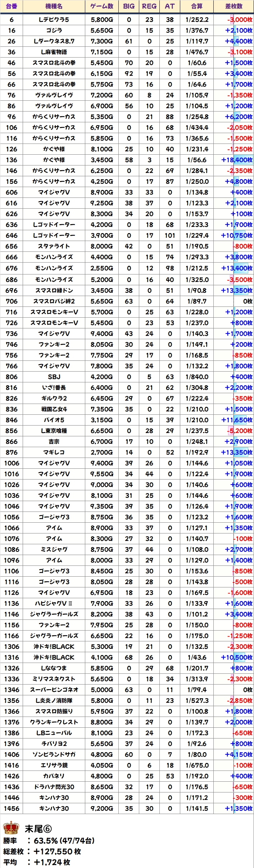Click the ゴジラ machine name cell

pyautogui.click(x=54, y=31)
